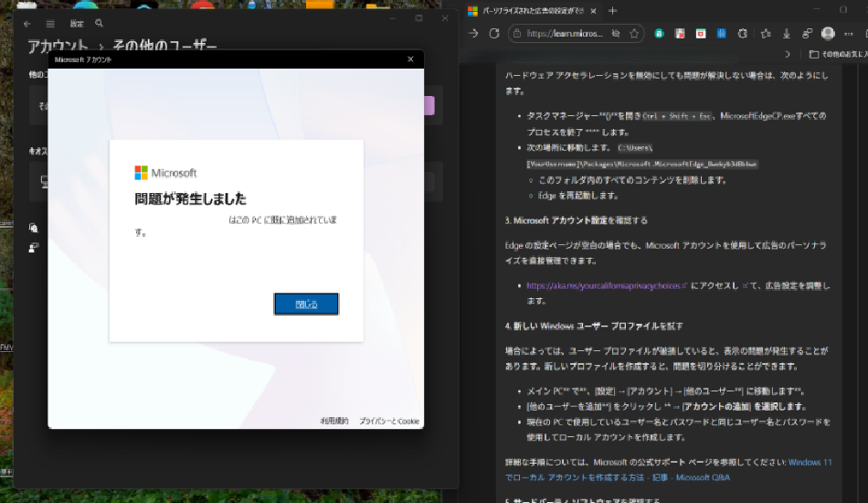Reload the Edge page

494,34
